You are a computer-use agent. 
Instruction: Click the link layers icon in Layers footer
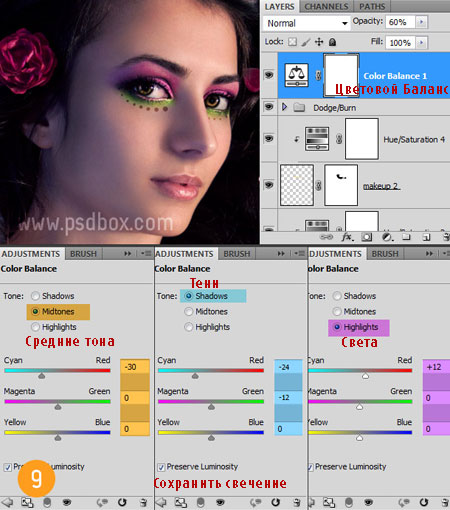tap(326, 237)
